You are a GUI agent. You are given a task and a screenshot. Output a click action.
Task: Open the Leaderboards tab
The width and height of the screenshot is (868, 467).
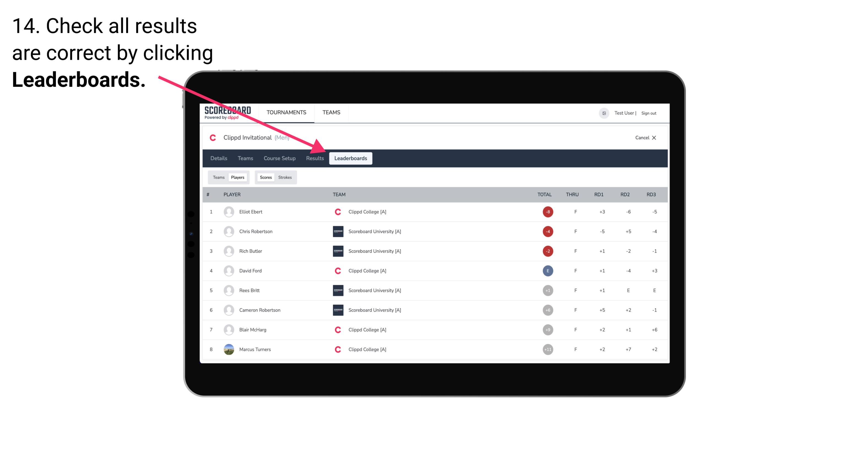click(x=351, y=158)
